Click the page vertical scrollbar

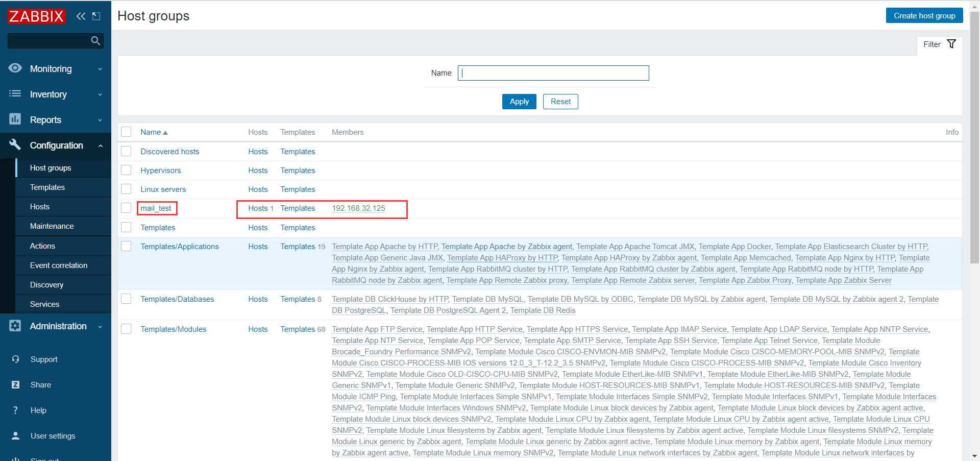pyautogui.click(x=974, y=138)
